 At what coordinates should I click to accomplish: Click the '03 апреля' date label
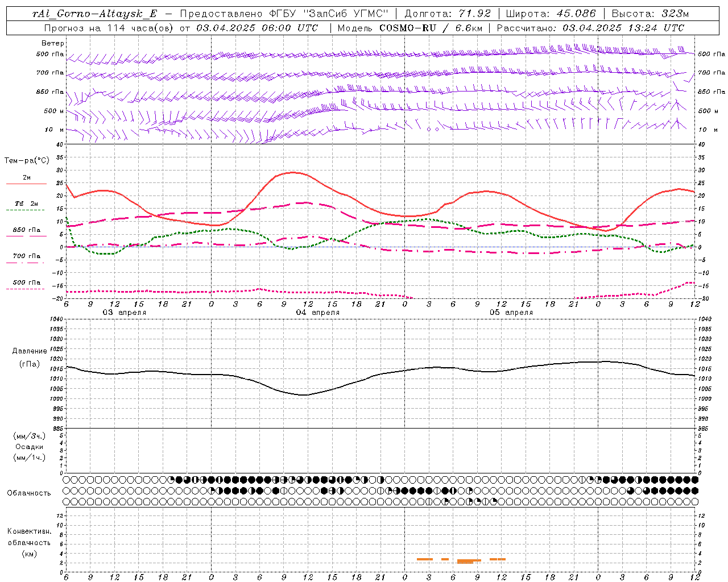click(124, 313)
